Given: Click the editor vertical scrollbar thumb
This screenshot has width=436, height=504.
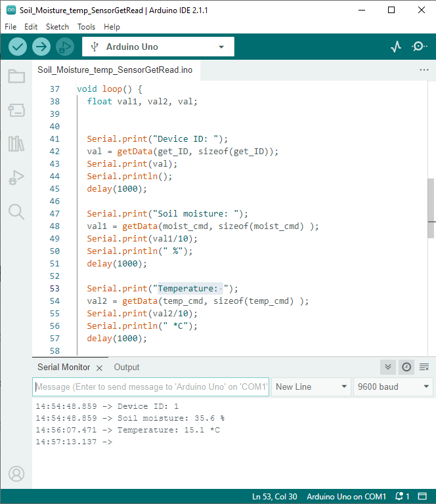Looking at the screenshot, I should (431, 208).
